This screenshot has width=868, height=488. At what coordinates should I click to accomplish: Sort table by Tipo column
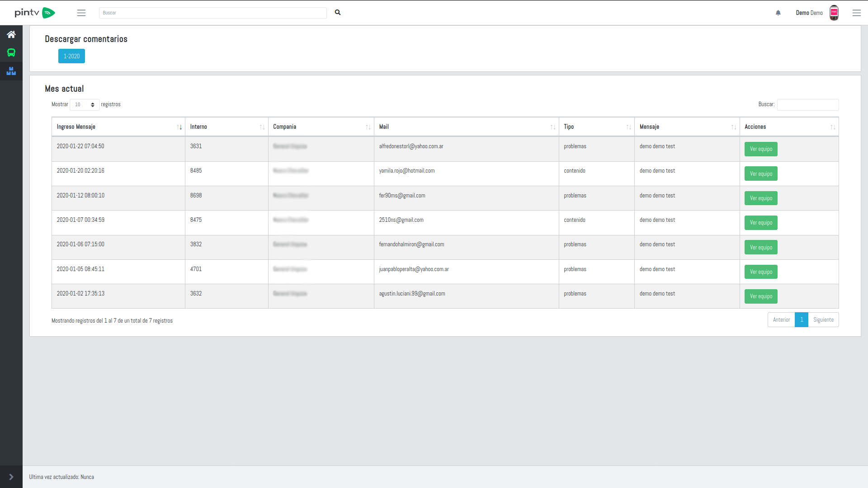tap(596, 127)
